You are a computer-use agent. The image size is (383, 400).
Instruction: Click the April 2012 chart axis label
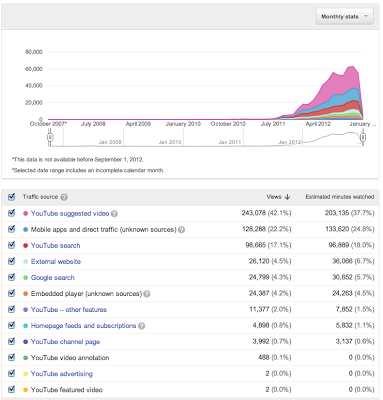[318, 124]
